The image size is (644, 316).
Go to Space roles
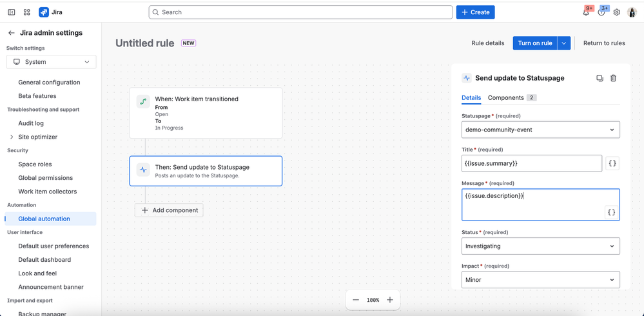click(35, 164)
